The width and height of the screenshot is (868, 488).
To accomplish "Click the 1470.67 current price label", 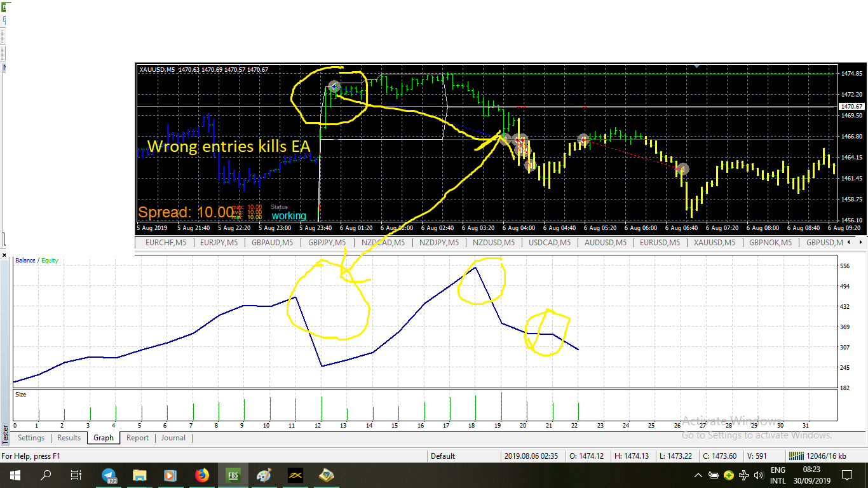I will [x=851, y=107].
